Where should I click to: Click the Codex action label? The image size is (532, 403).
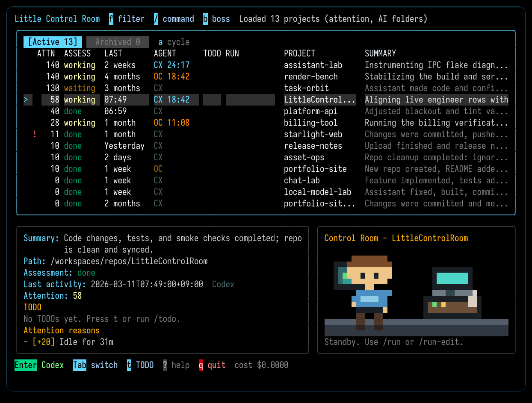53,365
